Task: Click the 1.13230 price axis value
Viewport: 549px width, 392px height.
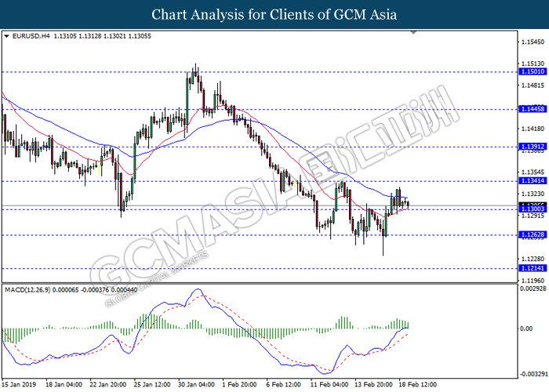Action: tap(533, 194)
